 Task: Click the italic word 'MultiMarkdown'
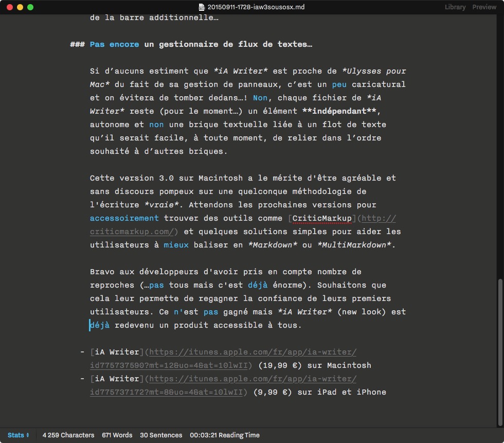click(354, 245)
